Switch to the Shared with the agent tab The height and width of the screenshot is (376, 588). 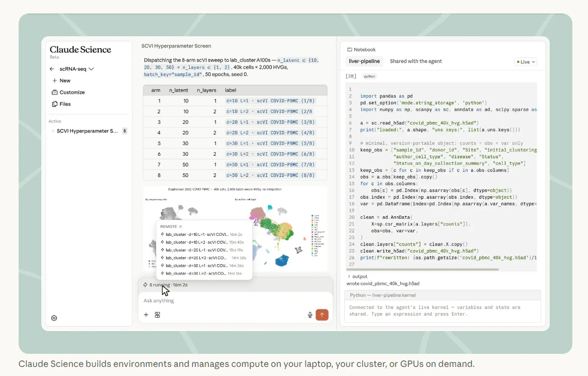(x=416, y=61)
